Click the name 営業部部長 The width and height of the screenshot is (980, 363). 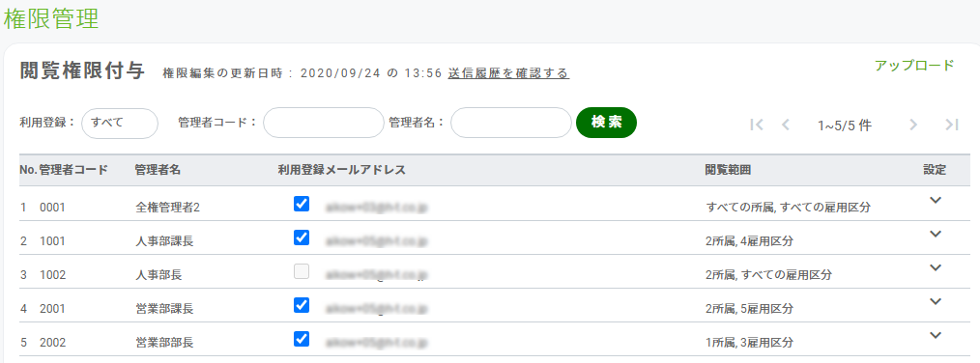[x=164, y=343]
